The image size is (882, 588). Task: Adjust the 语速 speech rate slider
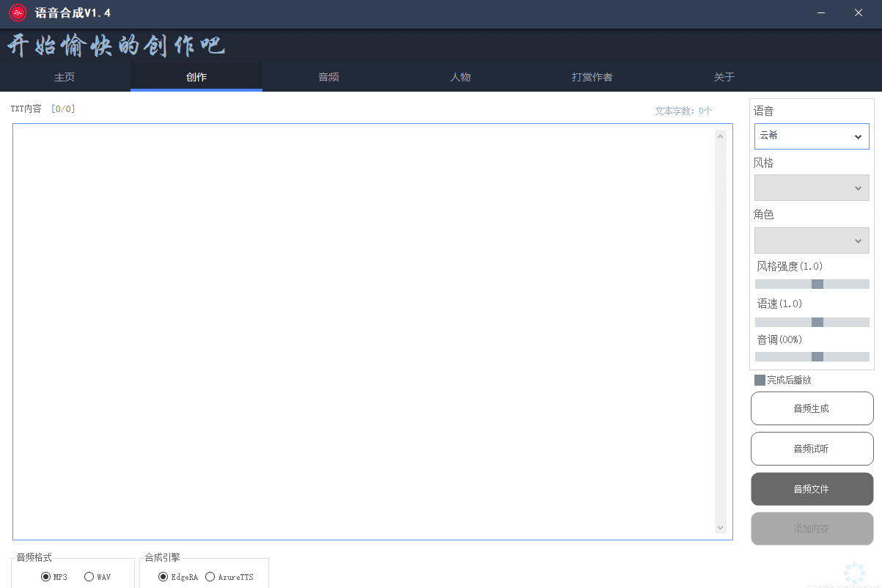tap(816, 321)
